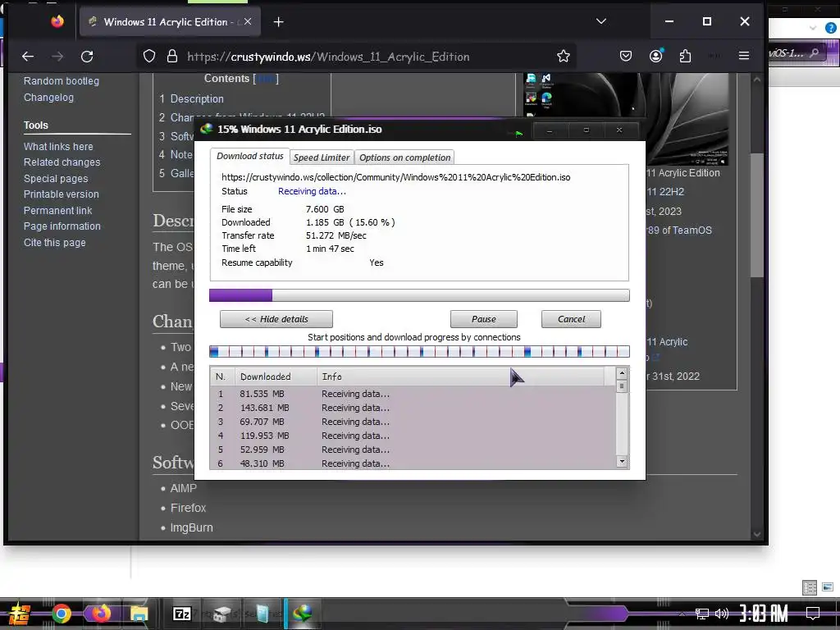Click the Downloaded column header

[276, 377]
